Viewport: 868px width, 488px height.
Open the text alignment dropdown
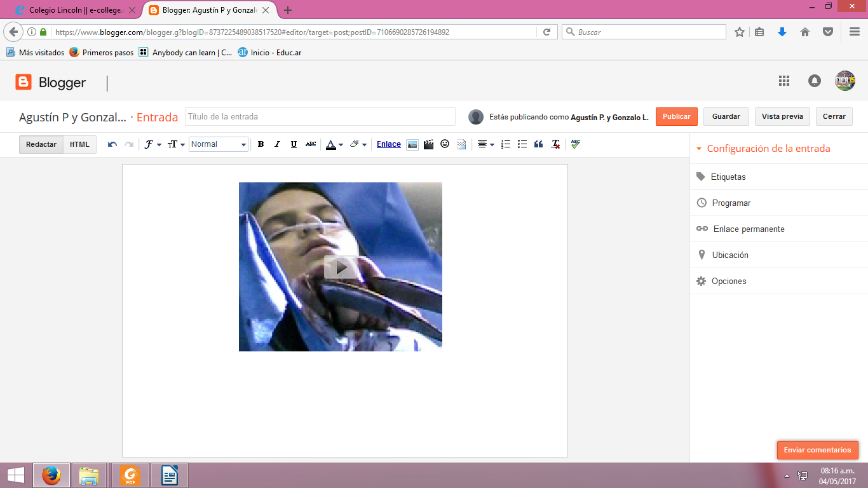click(486, 144)
